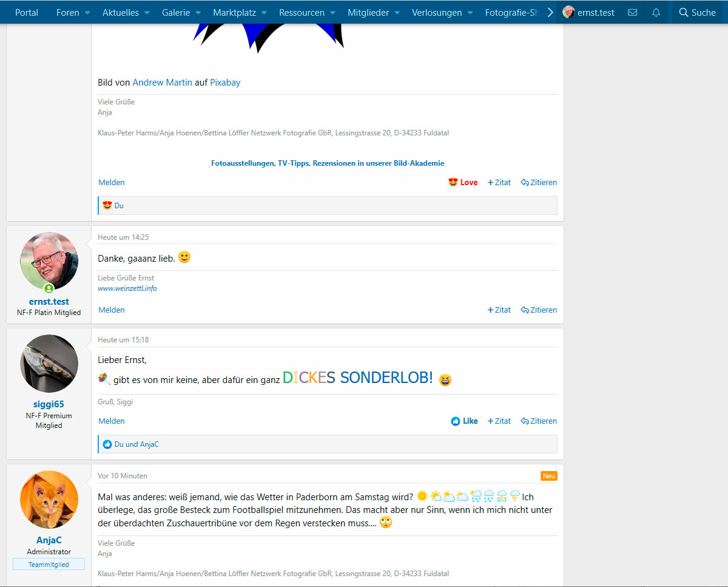The width and height of the screenshot is (728, 587).
Task: Open ernst.test user menu in navbar
Action: click(x=588, y=12)
